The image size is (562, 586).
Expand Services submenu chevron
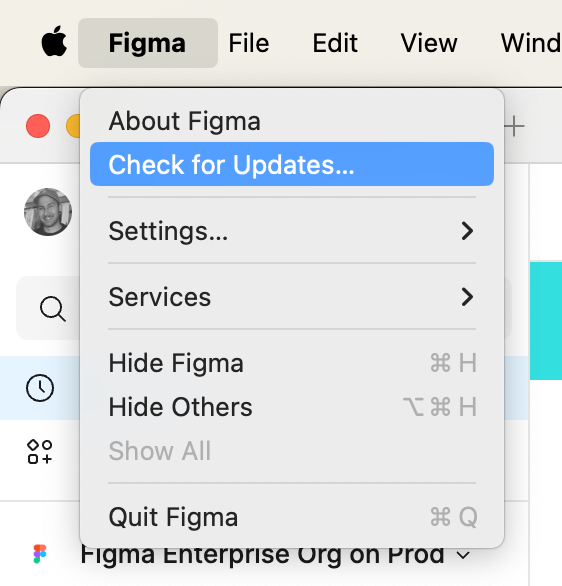(467, 297)
